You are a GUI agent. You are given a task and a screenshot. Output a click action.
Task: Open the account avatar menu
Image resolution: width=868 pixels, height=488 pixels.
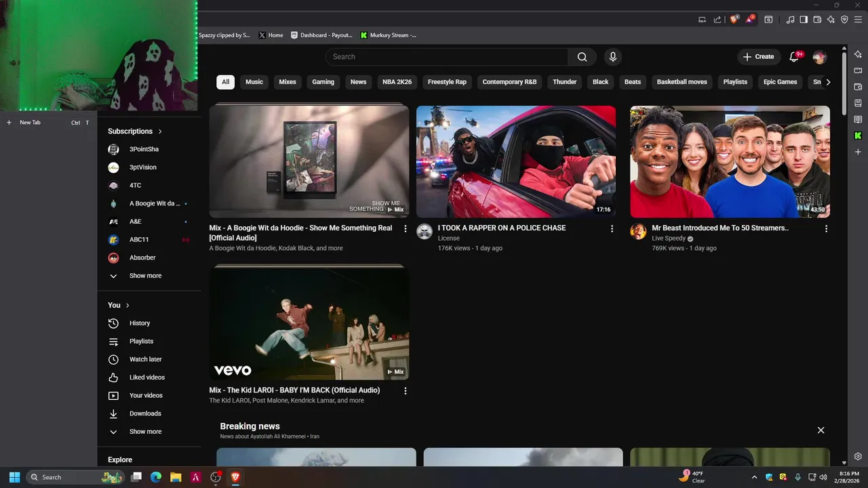click(x=820, y=57)
